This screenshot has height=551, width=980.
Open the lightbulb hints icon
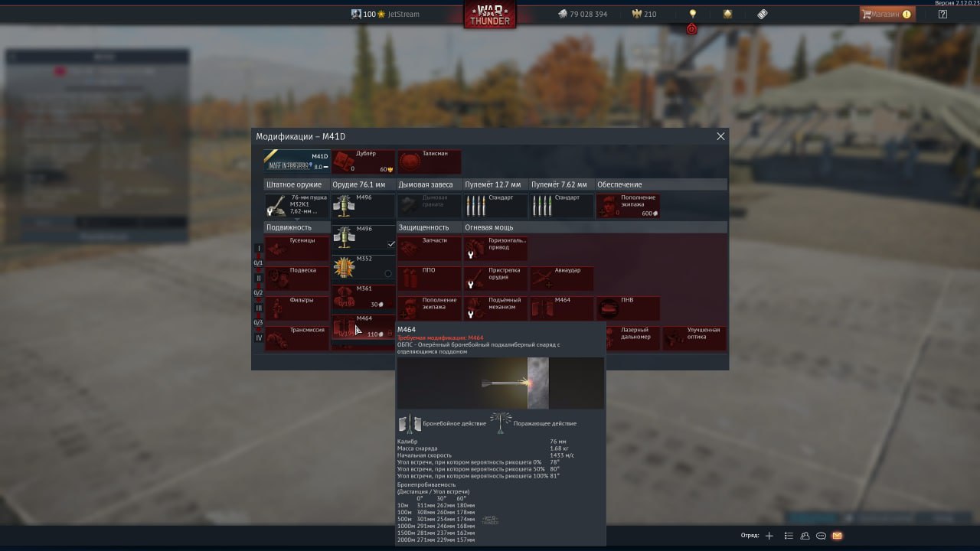(693, 14)
